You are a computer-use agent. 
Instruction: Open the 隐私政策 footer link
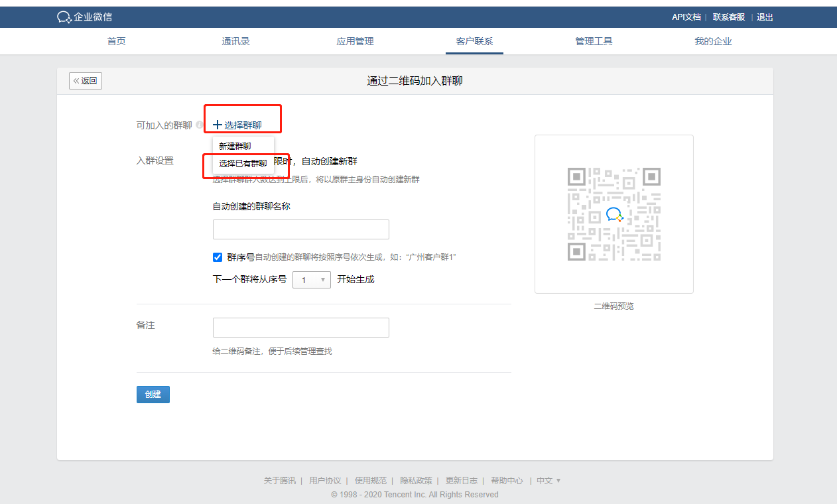pyautogui.click(x=416, y=481)
